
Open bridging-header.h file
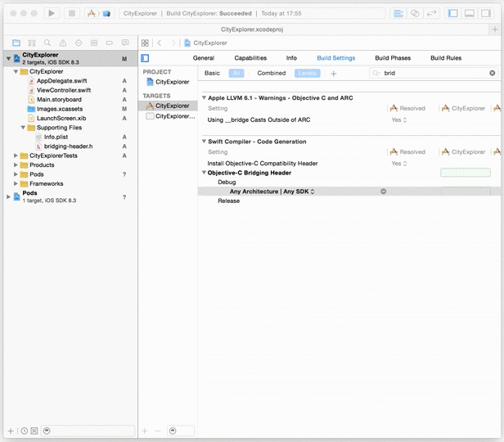coord(68,147)
